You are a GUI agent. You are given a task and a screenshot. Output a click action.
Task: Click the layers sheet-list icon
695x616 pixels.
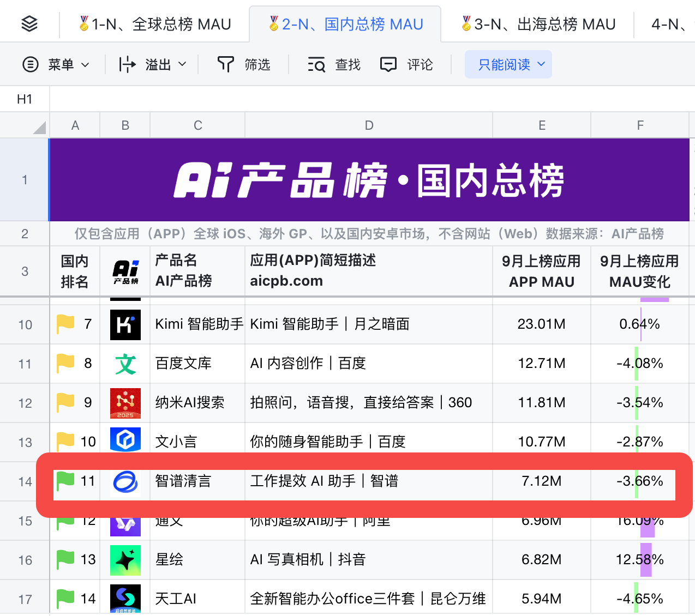(x=29, y=24)
